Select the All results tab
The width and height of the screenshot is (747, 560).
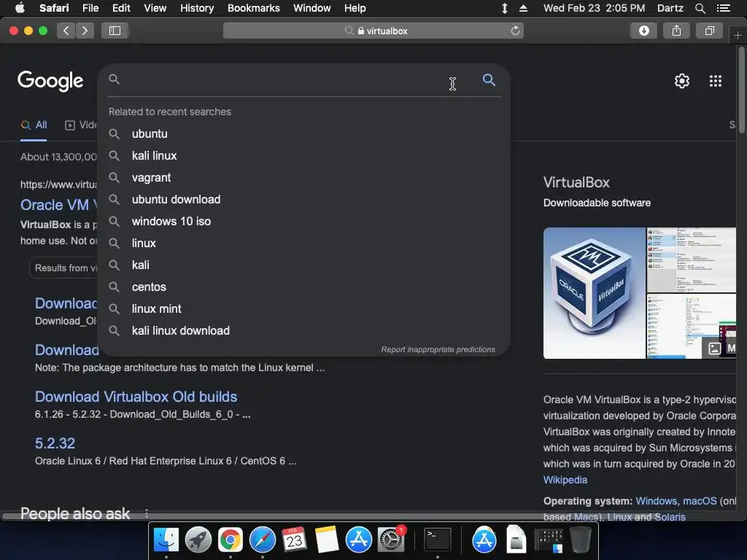[34, 125]
